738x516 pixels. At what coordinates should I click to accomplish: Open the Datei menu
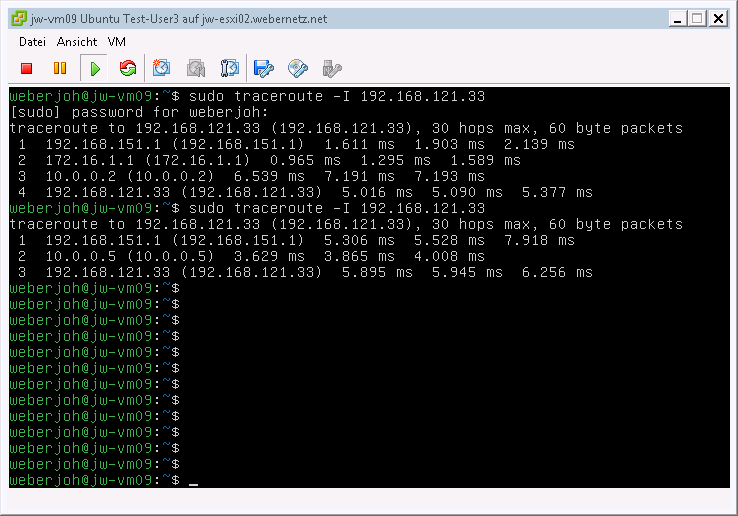(x=32, y=42)
